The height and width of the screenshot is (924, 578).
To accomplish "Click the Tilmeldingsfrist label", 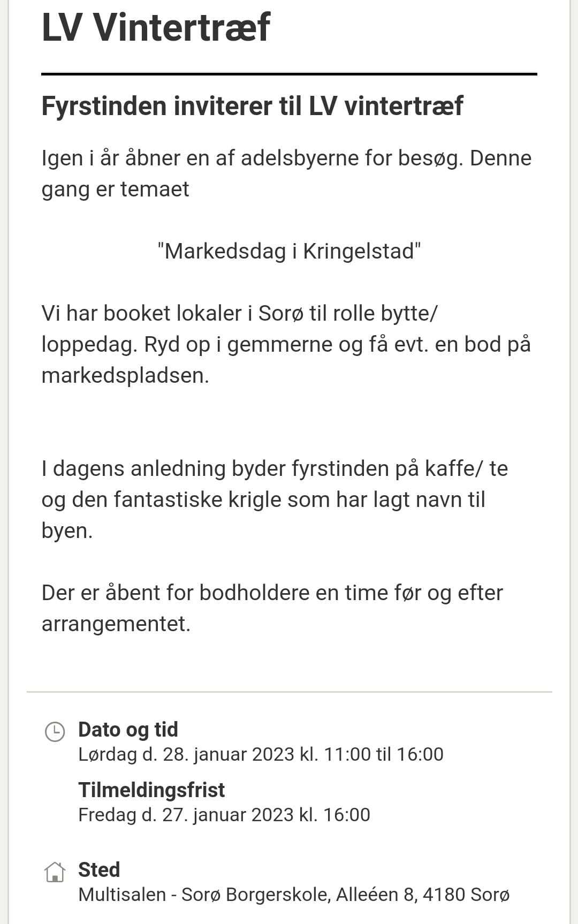I will click(151, 790).
